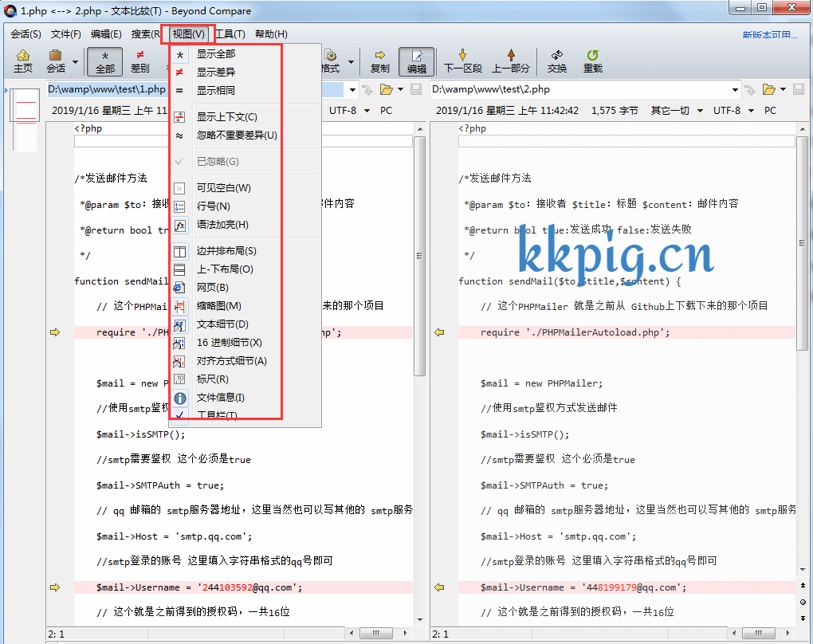Jump to 下一区段 next section
Image resolution: width=813 pixels, height=644 pixels.
pyautogui.click(x=462, y=61)
